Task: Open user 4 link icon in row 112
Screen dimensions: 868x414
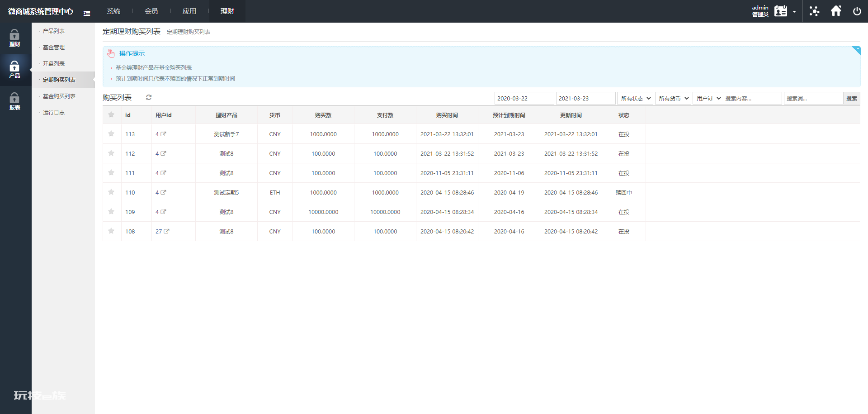Action: tap(164, 153)
